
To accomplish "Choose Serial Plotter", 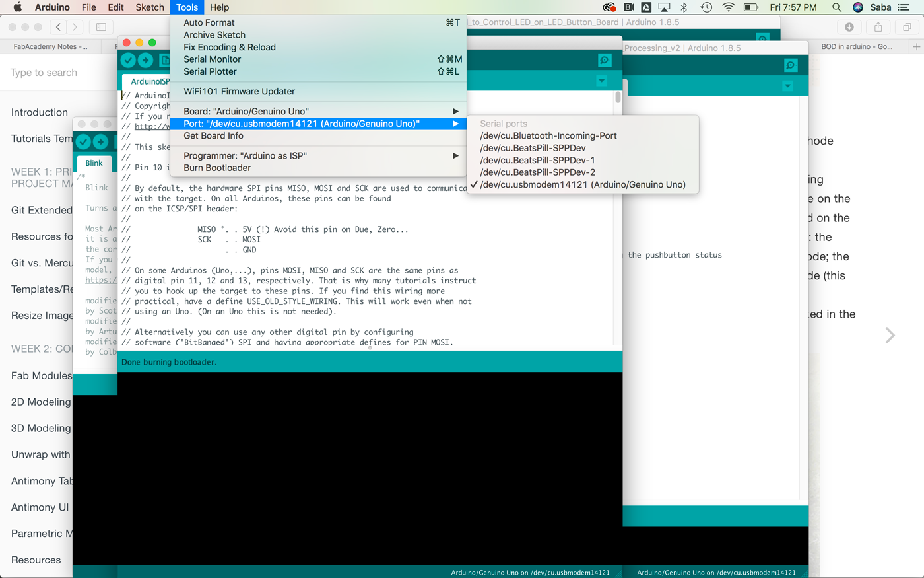I will pos(318,71).
